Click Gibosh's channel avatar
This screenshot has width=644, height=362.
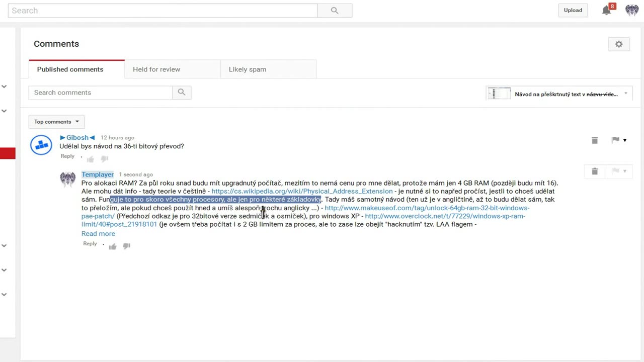pos(41,145)
